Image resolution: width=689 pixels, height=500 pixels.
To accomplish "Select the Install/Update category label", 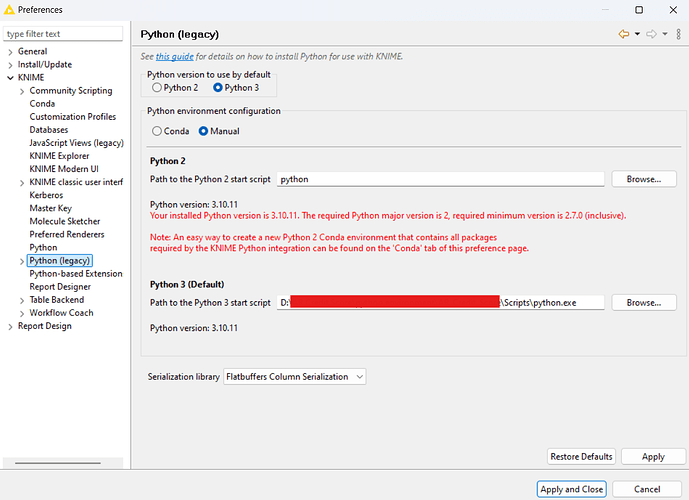I will (x=45, y=65).
